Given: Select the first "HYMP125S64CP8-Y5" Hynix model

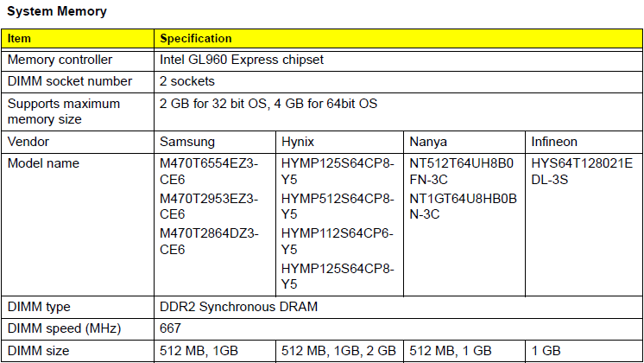Looking at the screenshot, I should 338,171.
